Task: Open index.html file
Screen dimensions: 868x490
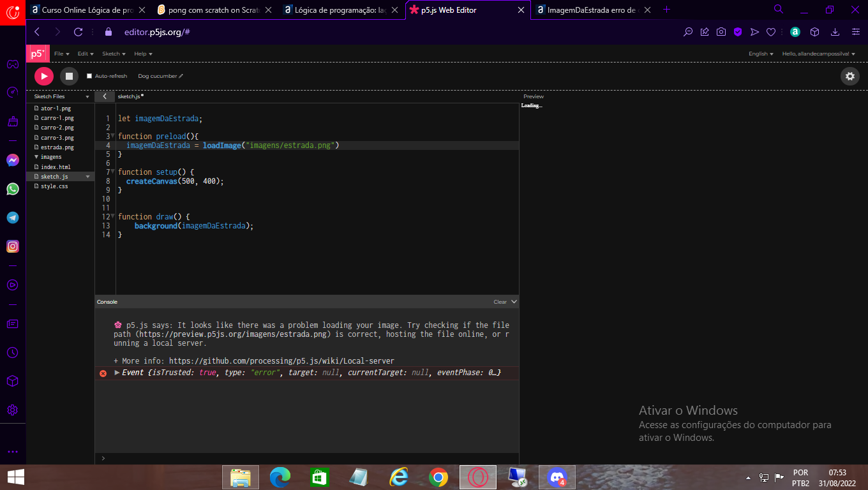Action: (x=56, y=167)
